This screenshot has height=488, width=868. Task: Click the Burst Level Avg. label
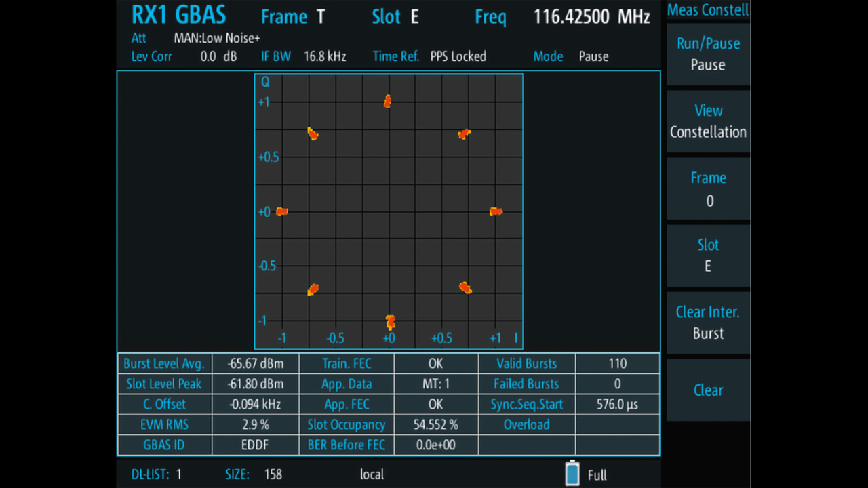point(164,363)
